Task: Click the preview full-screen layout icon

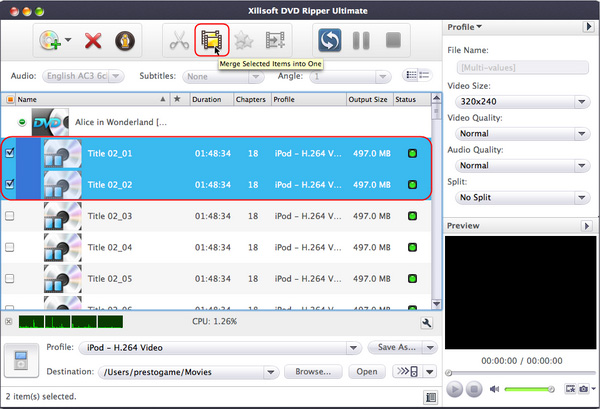Action: pyautogui.click(x=570, y=389)
